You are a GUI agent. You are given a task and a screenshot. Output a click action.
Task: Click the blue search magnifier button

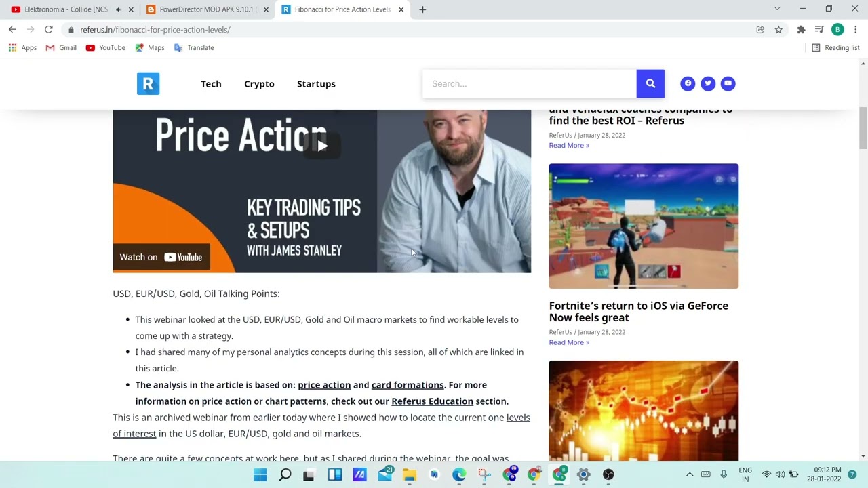(x=650, y=83)
